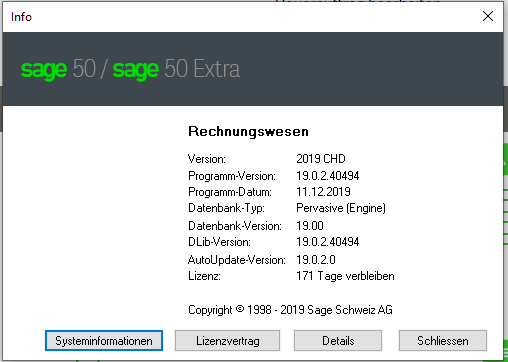This screenshot has width=508, height=362.
Task: Click the DLib-Version value 19.0.2.40494
Action: pyautogui.click(x=328, y=242)
